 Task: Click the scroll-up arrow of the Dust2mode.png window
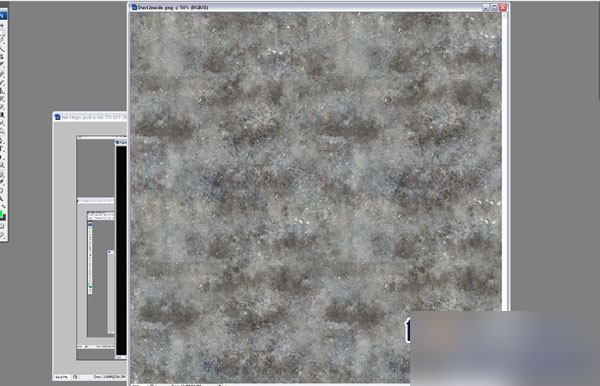504,15
